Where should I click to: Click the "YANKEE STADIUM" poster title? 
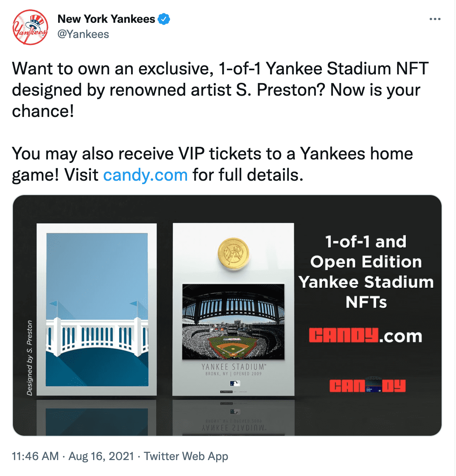click(x=233, y=367)
